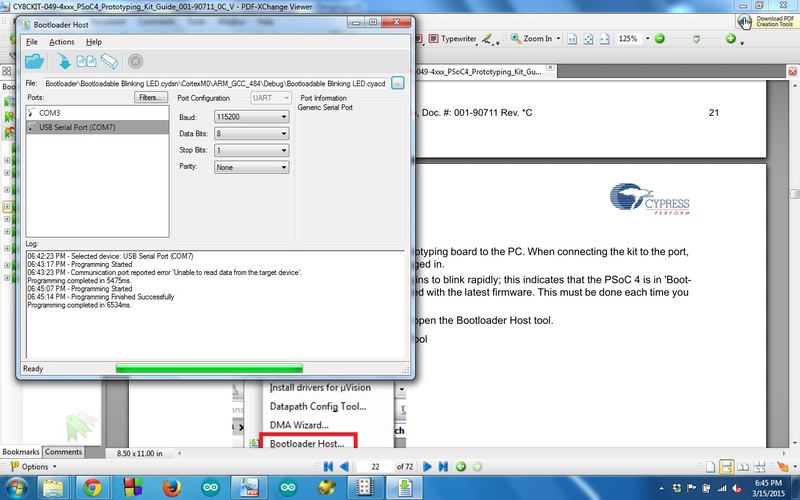The width and height of the screenshot is (800, 500).
Task: Open the Parity dropdown set to None
Action: (x=252, y=167)
